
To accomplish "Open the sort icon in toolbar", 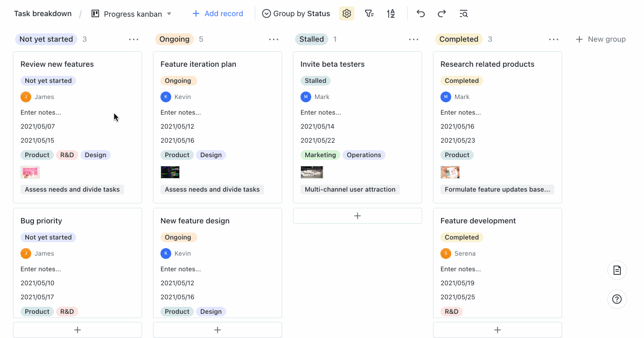I will click(390, 13).
